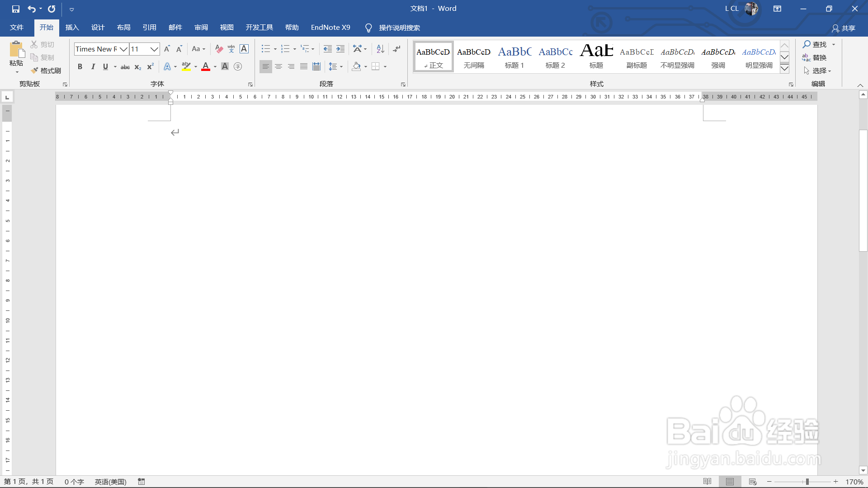Expand the styles gallery more arrow
This screenshot has width=868, height=488.
point(785,69)
